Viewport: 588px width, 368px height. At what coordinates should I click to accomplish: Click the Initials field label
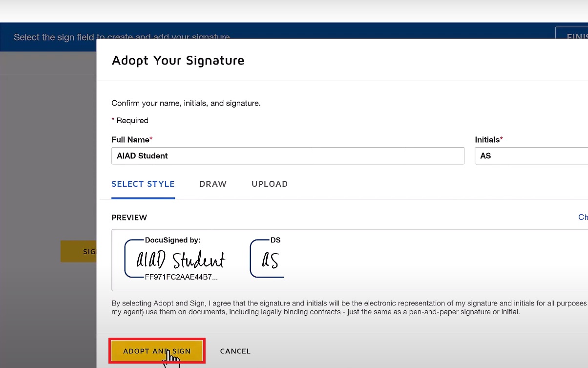[488, 140]
